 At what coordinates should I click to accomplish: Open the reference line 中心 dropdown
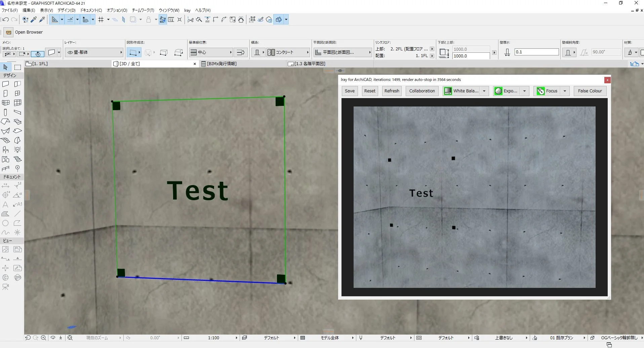click(x=211, y=52)
